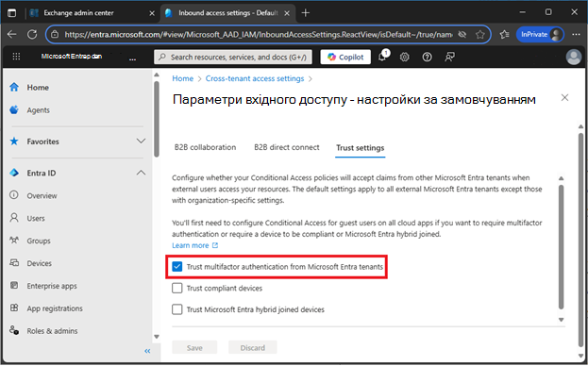Open the browser favorites list icon
Image resolution: width=588 pixels, height=366 pixels.
[504, 35]
